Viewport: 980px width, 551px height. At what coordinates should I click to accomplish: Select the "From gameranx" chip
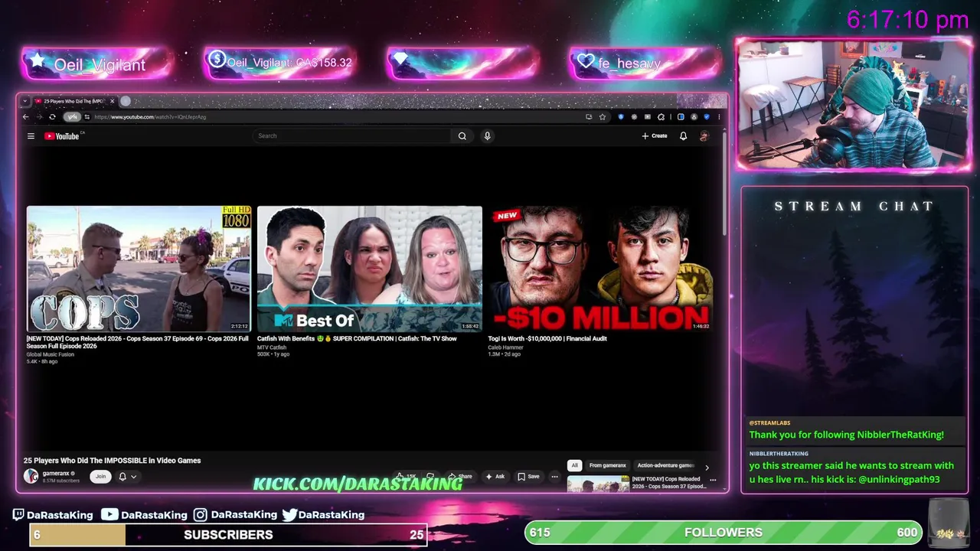[x=608, y=465]
